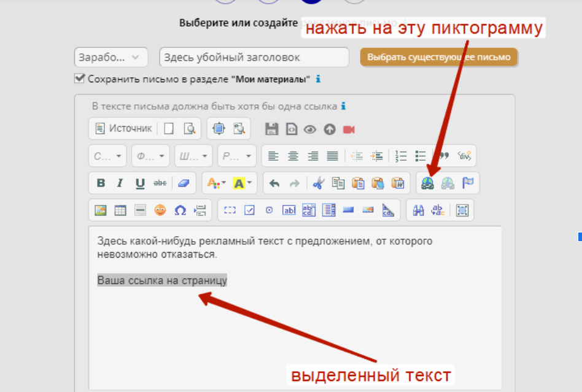Toggle Сохранить письмо в разделе checkbox
Viewport: 582px width, 392px height.
pos(79,79)
